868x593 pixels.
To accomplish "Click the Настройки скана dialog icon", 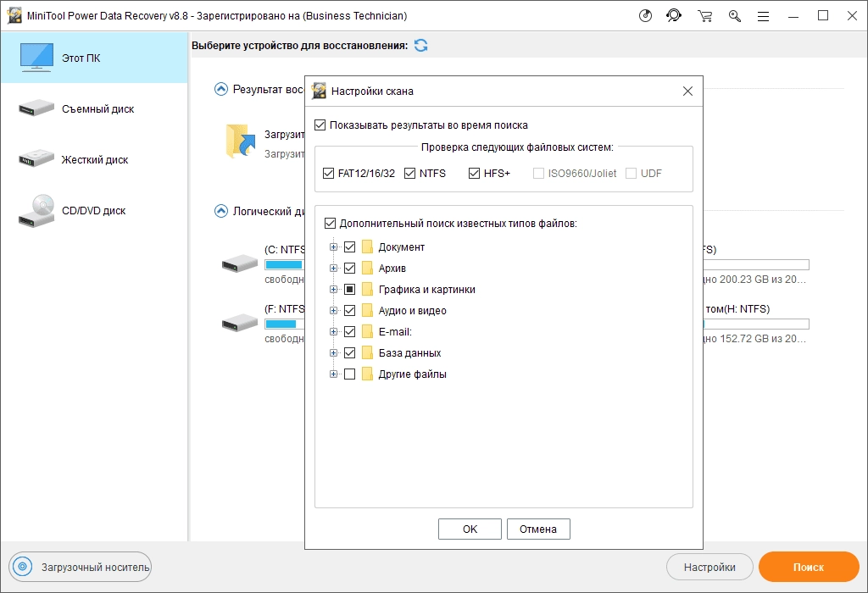I will pyautogui.click(x=319, y=91).
